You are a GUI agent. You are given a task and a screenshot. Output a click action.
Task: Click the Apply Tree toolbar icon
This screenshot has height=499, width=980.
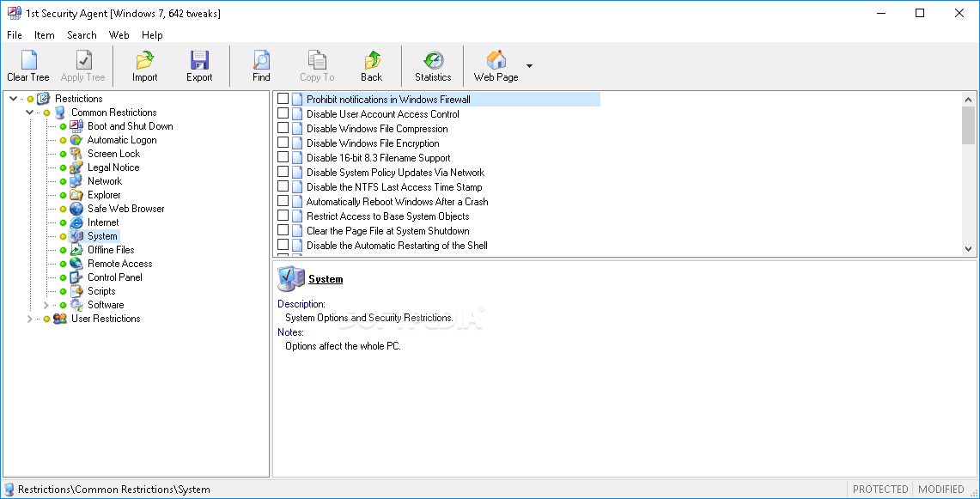[83, 60]
